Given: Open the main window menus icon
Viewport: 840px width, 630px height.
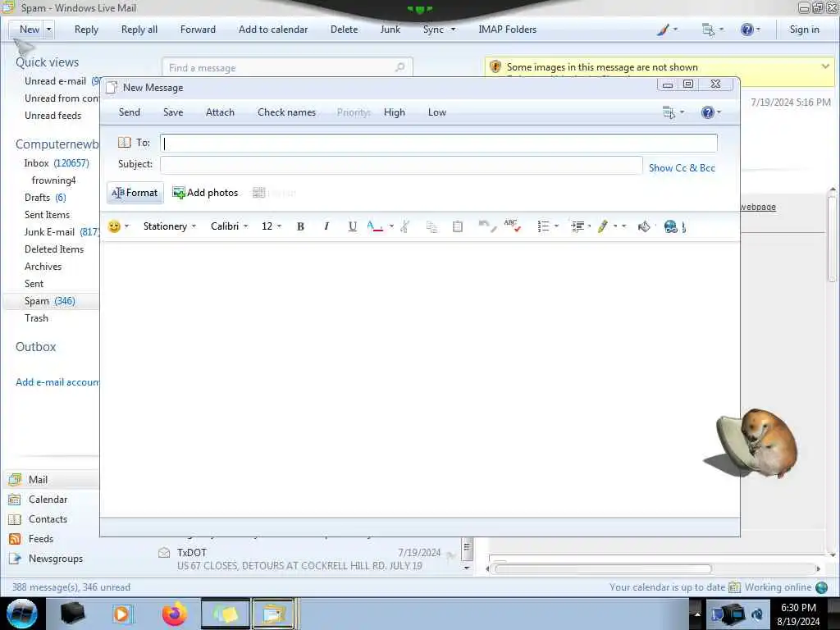Looking at the screenshot, I should tap(708, 30).
